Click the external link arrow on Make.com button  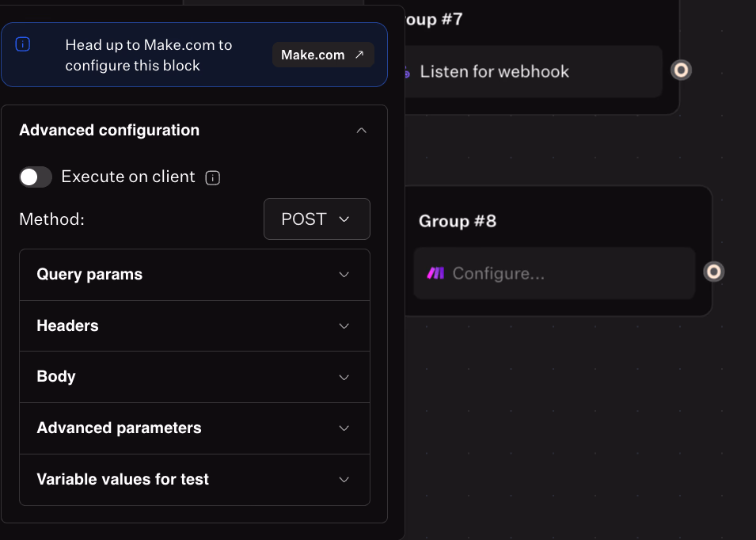tap(362, 55)
